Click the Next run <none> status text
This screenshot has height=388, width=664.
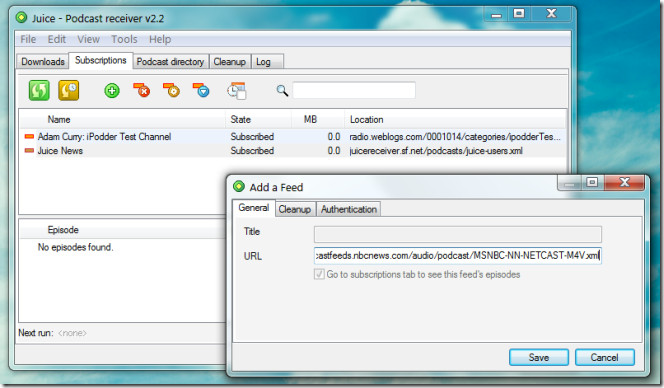point(52,333)
